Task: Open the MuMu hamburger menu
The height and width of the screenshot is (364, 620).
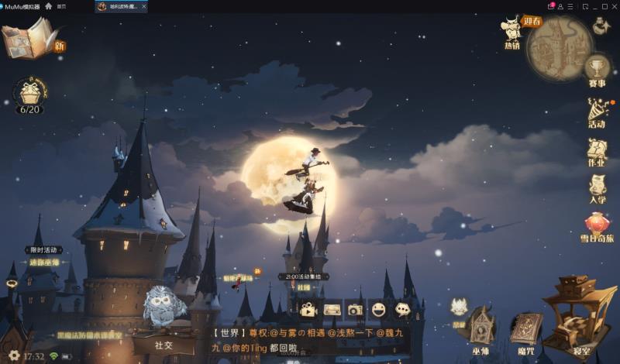Action: pos(570,7)
